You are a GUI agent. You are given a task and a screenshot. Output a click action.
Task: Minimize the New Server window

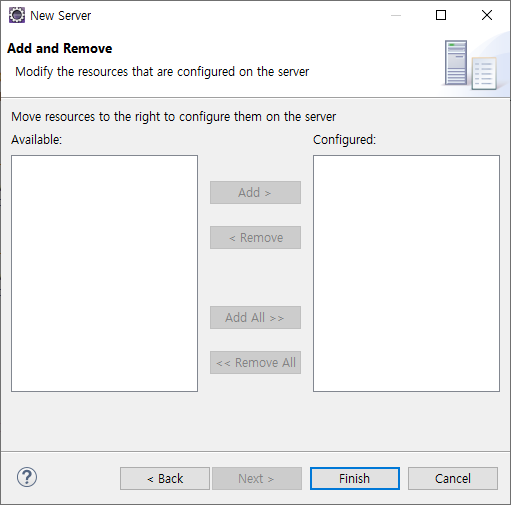[396, 15]
